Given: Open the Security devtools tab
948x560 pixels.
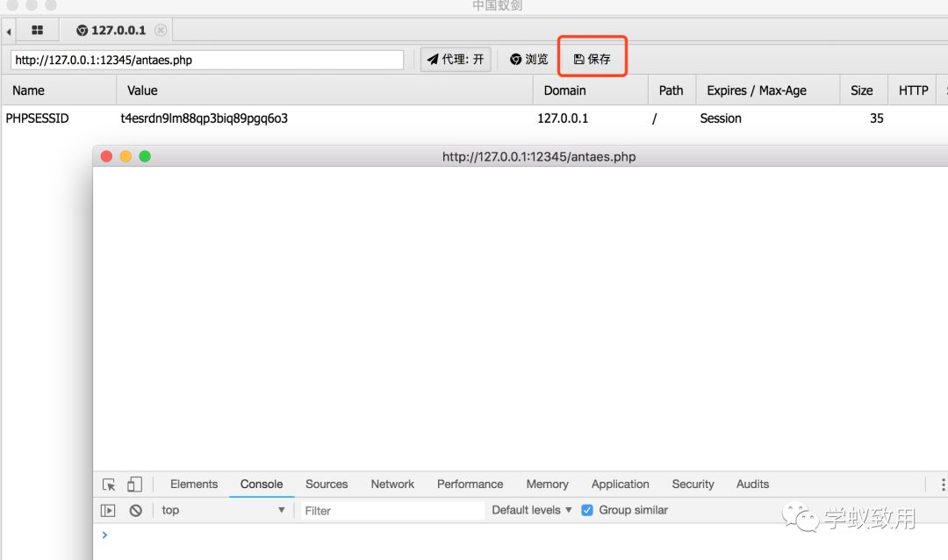Looking at the screenshot, I should [x=693, y=485].
